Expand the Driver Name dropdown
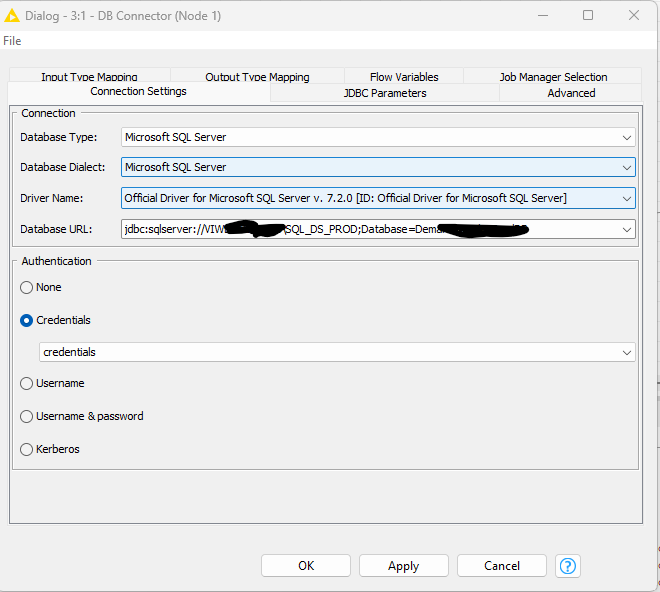The height and width of the screenshot is (592, 660). pos(378,198)
